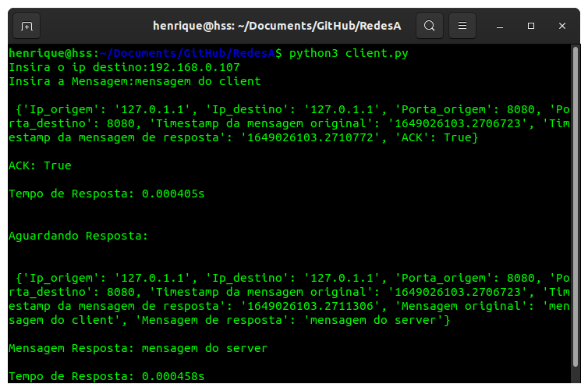The height and width of the screenshot is (391, 588).
Task: Minimize the terminal window
Action: (500, 27)
